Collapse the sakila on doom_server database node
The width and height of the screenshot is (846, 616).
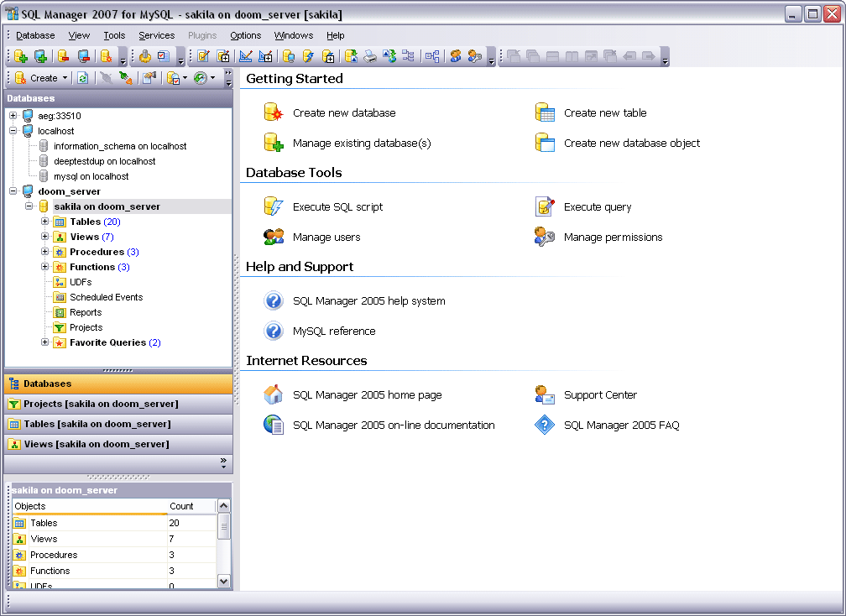29,206
